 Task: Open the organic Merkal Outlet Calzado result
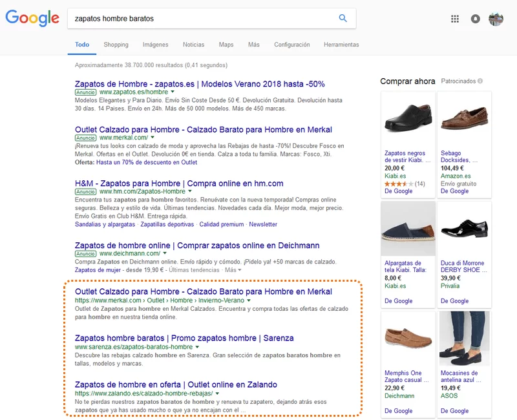(x=203, y=291)
